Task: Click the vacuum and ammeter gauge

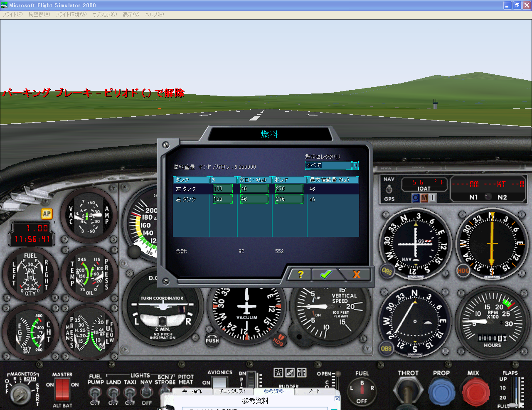Action: (89, 215)
